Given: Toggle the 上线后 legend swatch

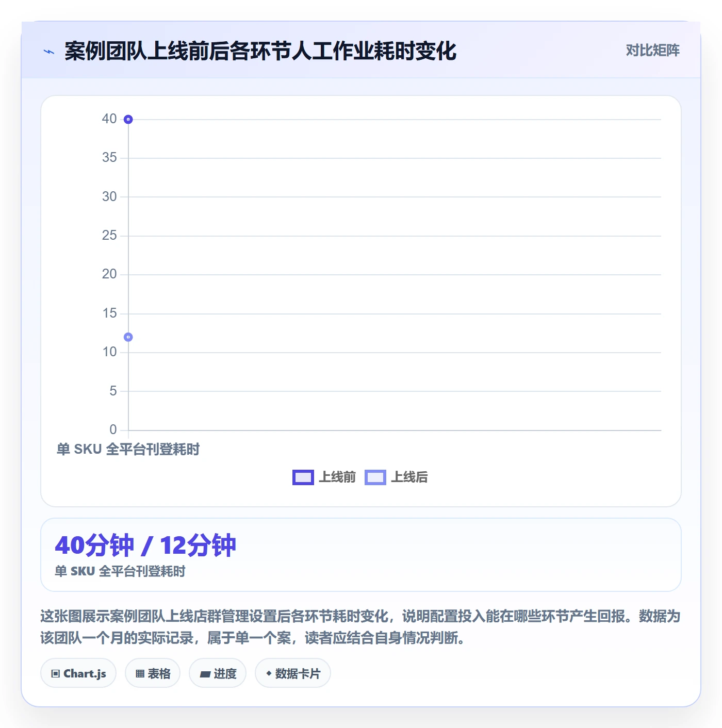Looking at the screenshot, I should [x=375, y=477].
